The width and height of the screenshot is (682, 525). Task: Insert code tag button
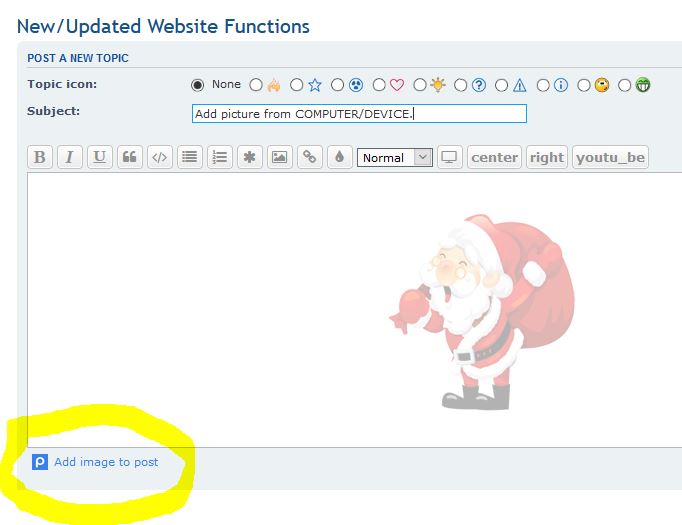(x=160, y=157)
